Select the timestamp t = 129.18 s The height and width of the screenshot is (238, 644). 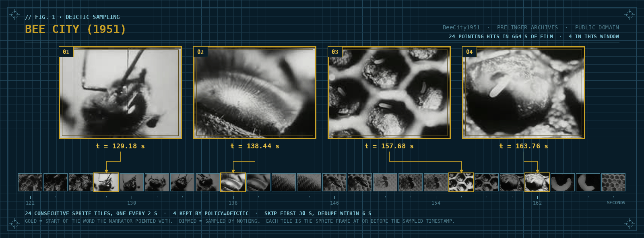point(120,146)
